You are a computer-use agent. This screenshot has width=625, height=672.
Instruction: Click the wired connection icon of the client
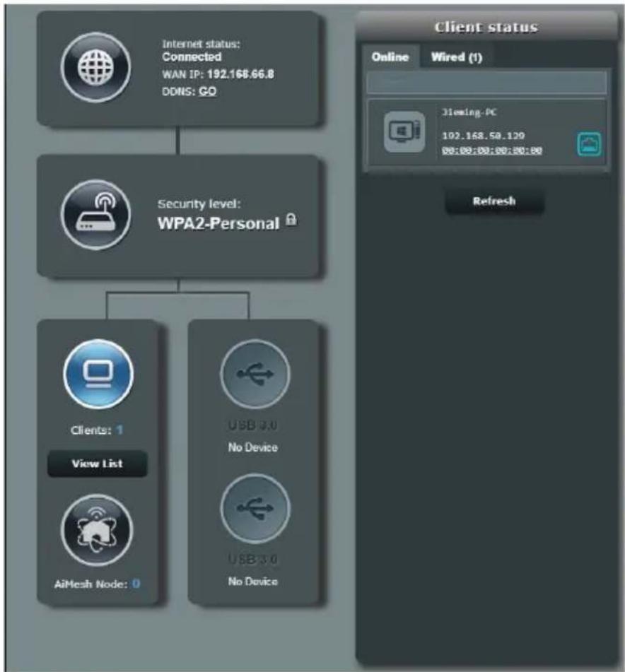[x=589, y=144]
